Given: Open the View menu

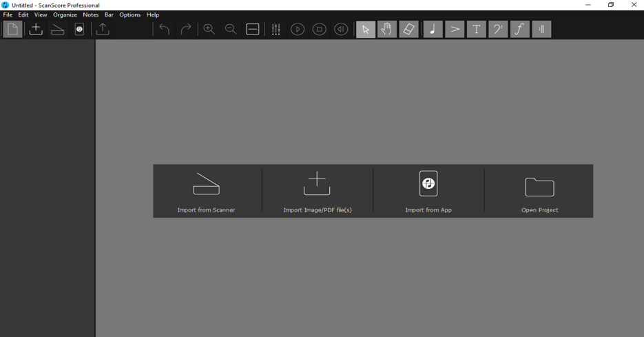Looking at the screenshot, I should pyautogui.click(x=41, y=14).
